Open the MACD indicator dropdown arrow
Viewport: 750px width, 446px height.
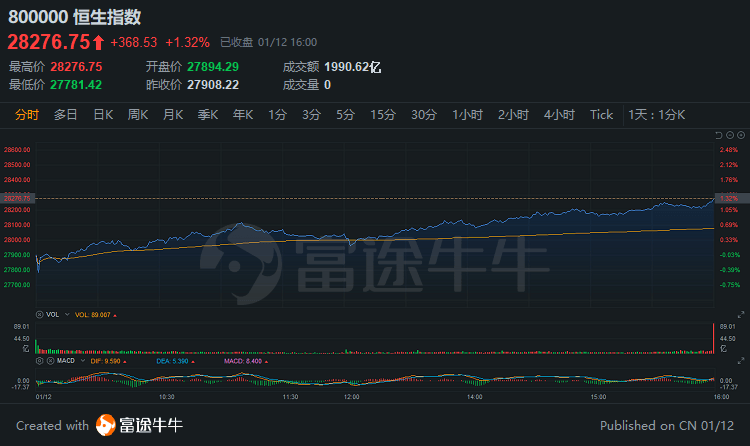coord(83,361)
